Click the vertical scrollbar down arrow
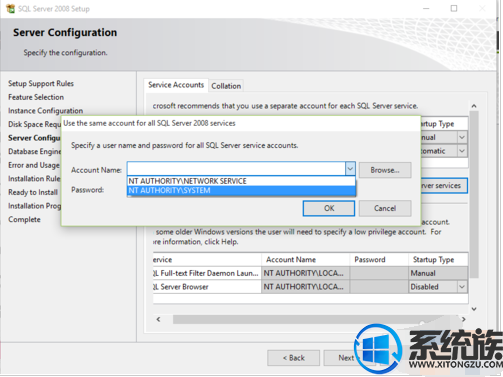This screenshot has height=377, width=503. 474,309
